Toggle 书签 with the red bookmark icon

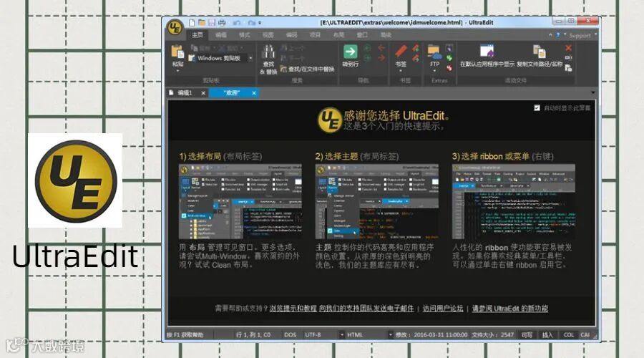401,52
